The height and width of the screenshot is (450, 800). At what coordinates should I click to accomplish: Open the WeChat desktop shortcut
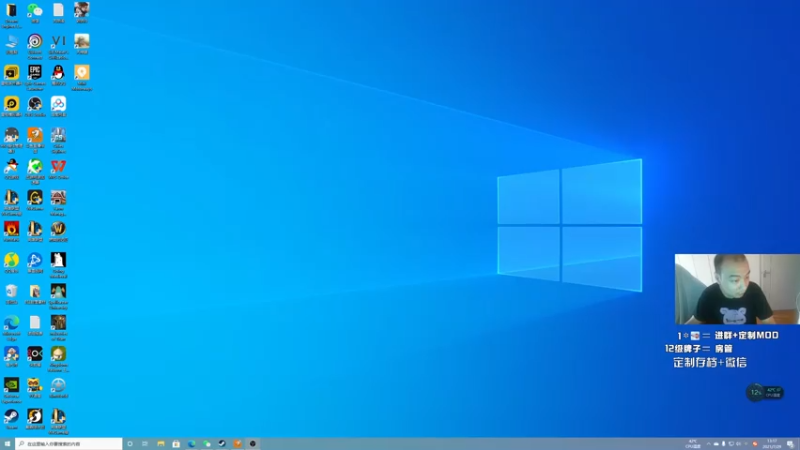point(35,13)
